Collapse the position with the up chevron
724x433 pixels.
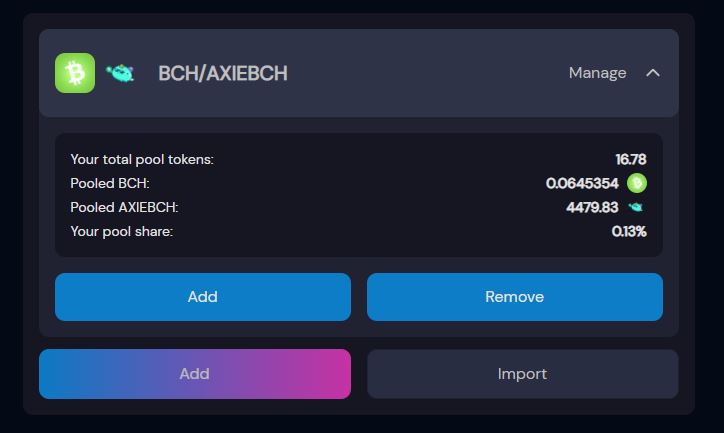click(x=653, y=73)
